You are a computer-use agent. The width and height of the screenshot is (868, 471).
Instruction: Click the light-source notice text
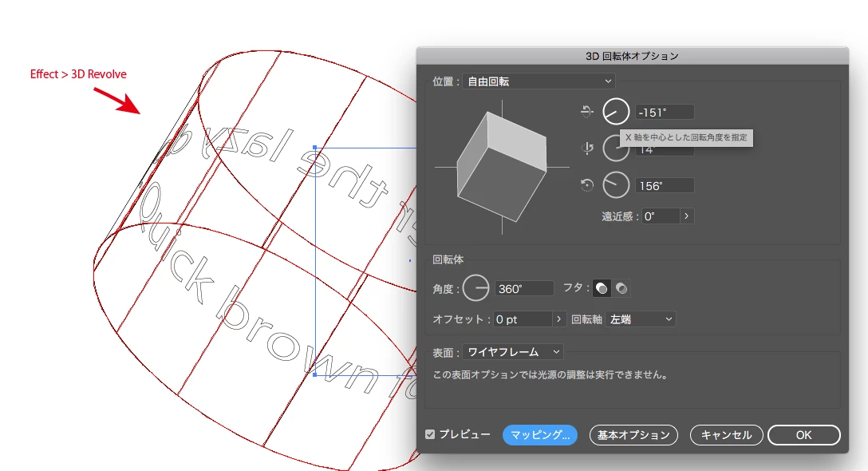[x=551, y=375]
